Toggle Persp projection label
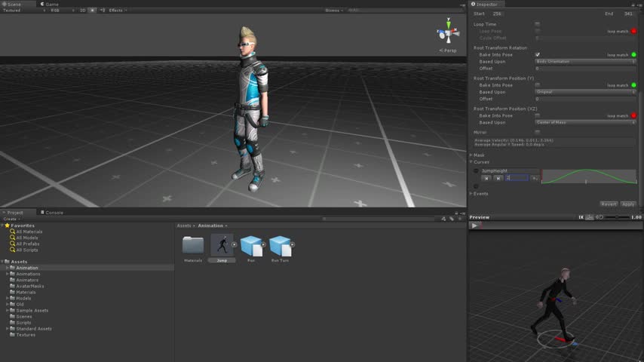644x362 pixels. [x=448, y=51]
